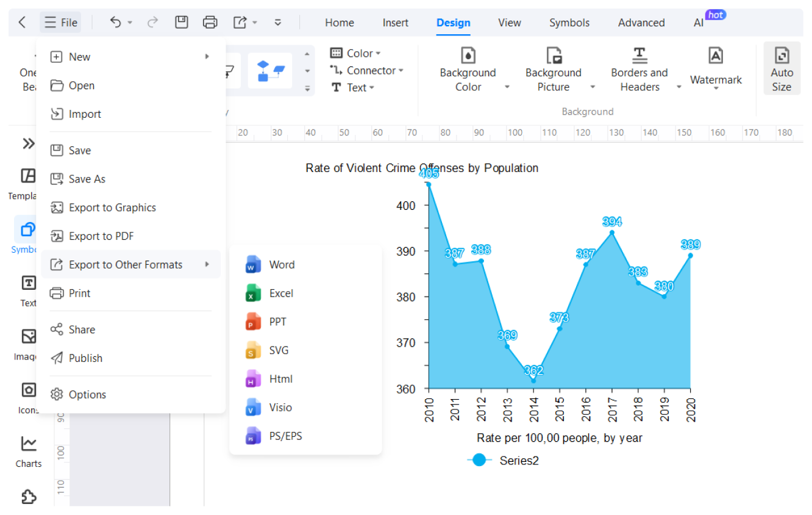
Task: Open the Text sidebar panel icon
Action: click(x=28, y=283)
